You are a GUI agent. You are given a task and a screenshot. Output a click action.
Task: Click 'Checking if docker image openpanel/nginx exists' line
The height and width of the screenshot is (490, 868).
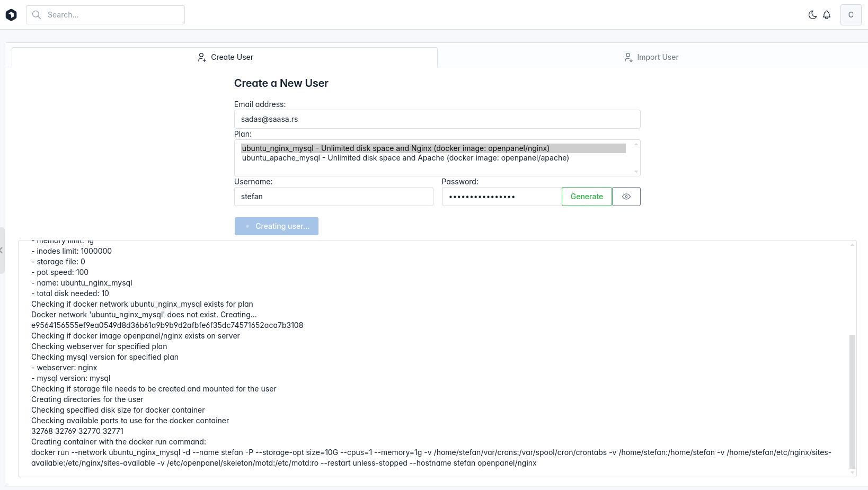[x=136, y=336]
